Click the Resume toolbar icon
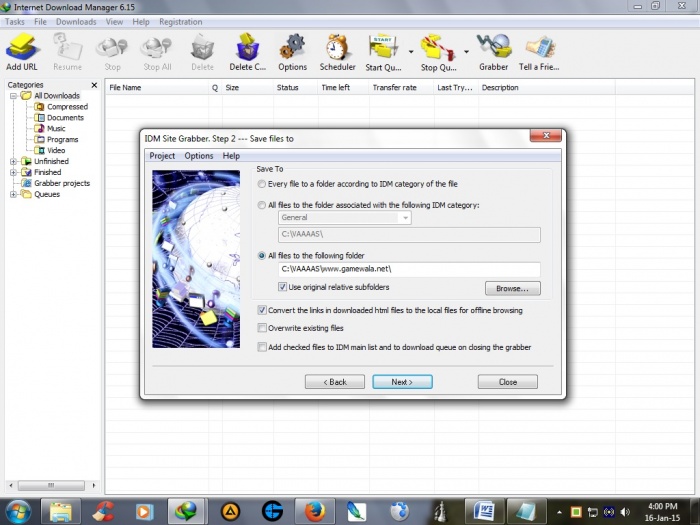700x525 pixels. (x=67, y=52)
